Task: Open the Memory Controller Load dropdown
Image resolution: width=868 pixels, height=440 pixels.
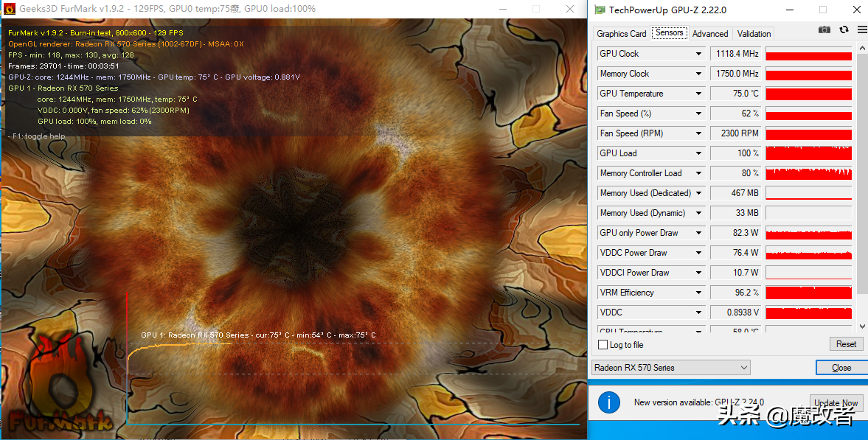Action: (698, 173)
